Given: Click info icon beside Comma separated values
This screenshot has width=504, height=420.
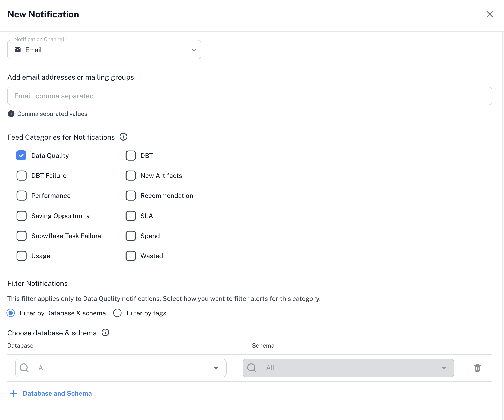Looking at the screenshot, I should pyautogui.click(x=11, y=114).
